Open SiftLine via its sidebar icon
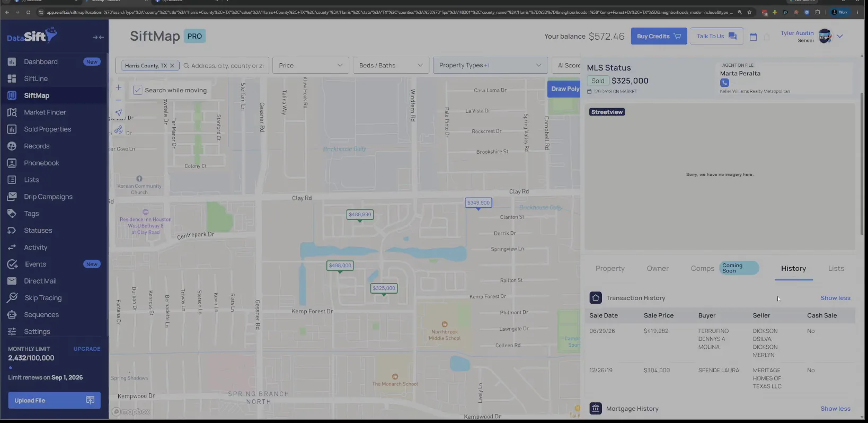The height and width of the screenshot is (423, 868). (12, 78)
